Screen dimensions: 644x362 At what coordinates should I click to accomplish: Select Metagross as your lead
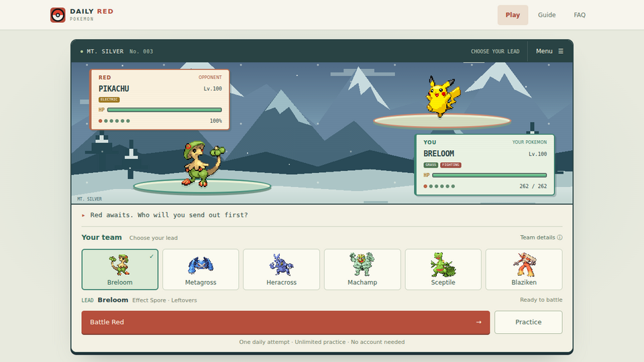click(201, 269)
